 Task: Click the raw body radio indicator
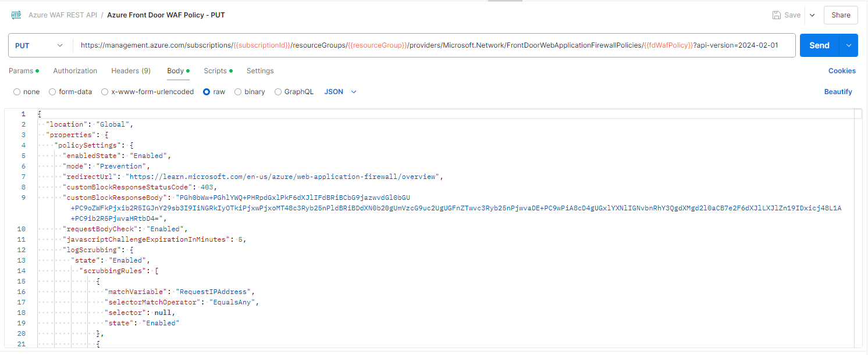click(x=207, y=91)
